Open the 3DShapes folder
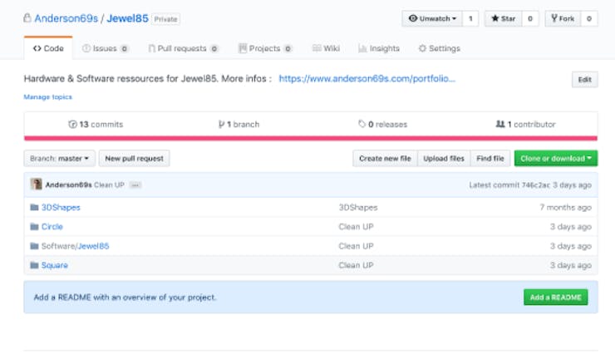This screenshot has height=364, width=615. 61,208
